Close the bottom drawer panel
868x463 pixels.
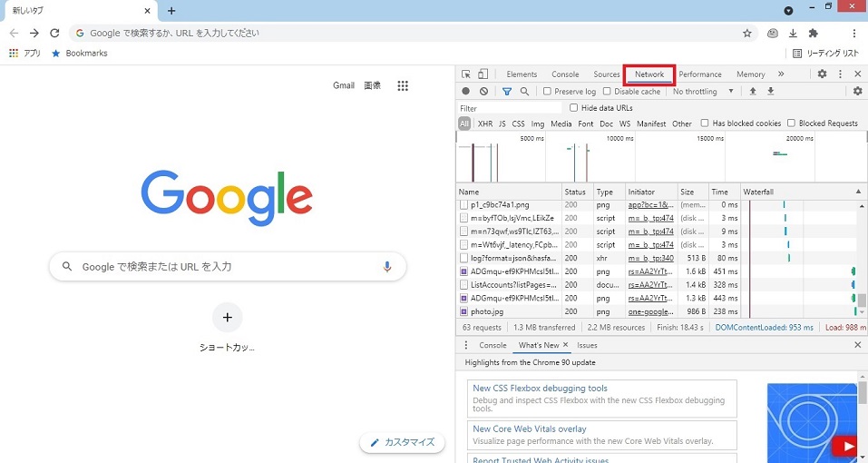pos(857,345)
